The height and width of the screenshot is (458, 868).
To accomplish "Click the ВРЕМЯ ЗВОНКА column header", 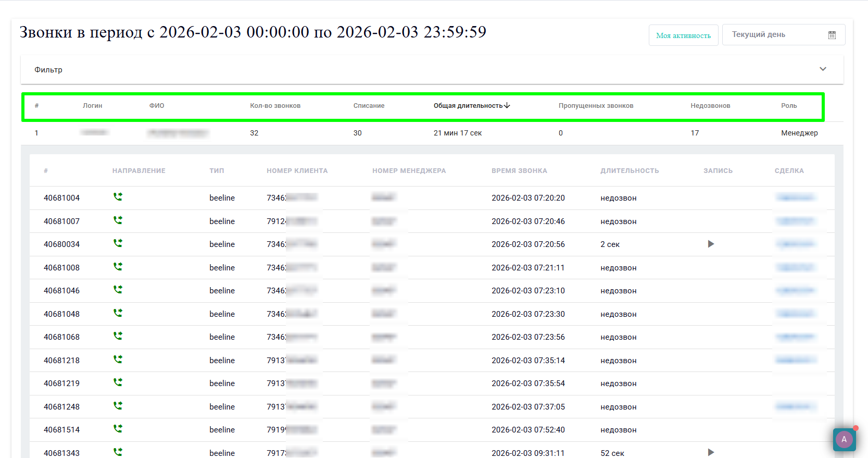I will (x=519, y=171).
